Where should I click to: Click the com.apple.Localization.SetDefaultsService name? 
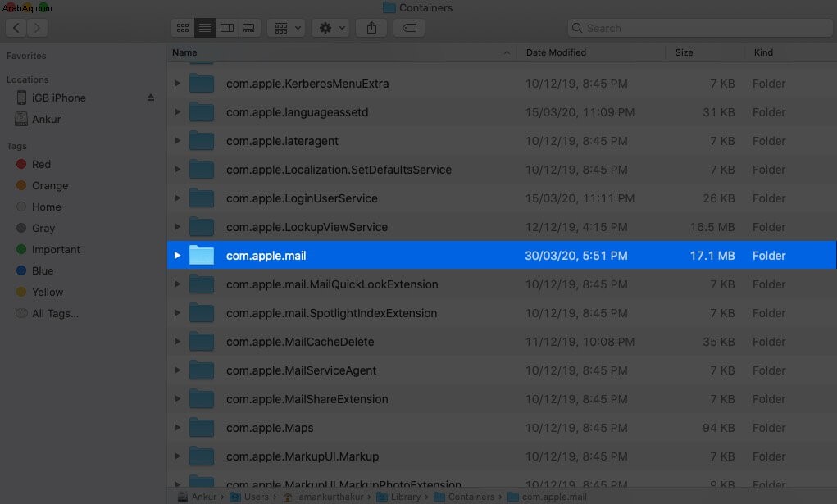coord(339,170)
